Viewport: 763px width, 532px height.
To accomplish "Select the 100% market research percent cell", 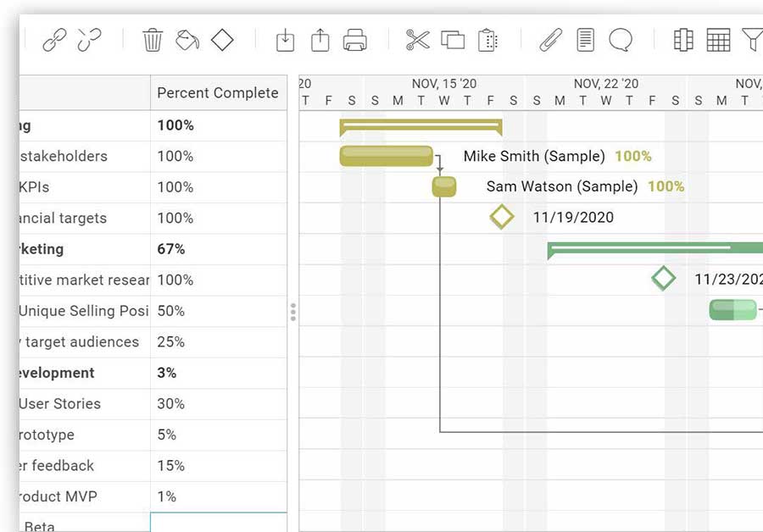I will coord(219,280).
